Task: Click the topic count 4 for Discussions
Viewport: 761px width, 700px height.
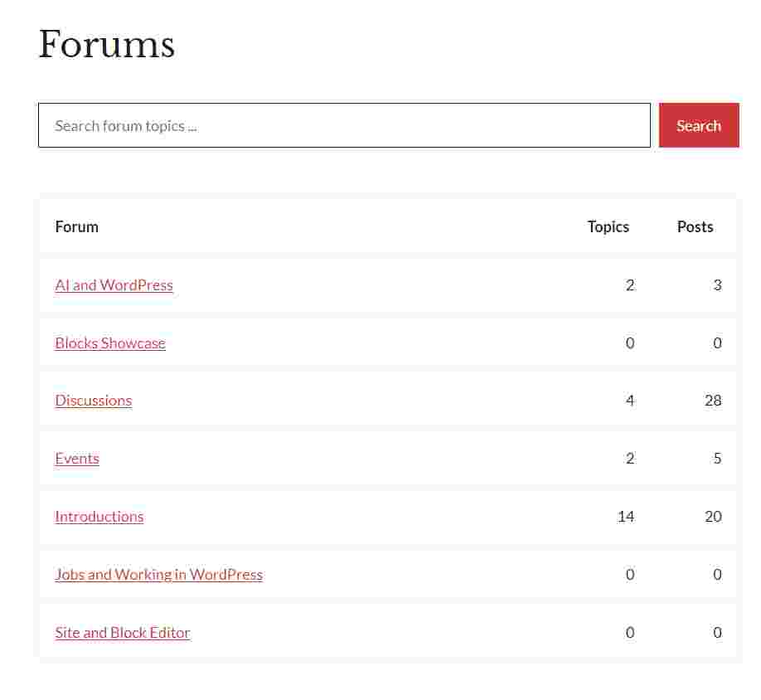Action: [x=630, y=401]
